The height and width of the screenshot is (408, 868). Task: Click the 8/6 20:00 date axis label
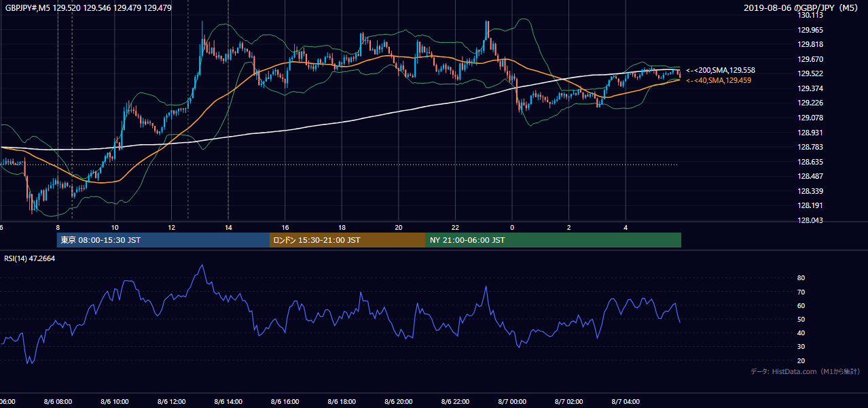click(399, 402)
